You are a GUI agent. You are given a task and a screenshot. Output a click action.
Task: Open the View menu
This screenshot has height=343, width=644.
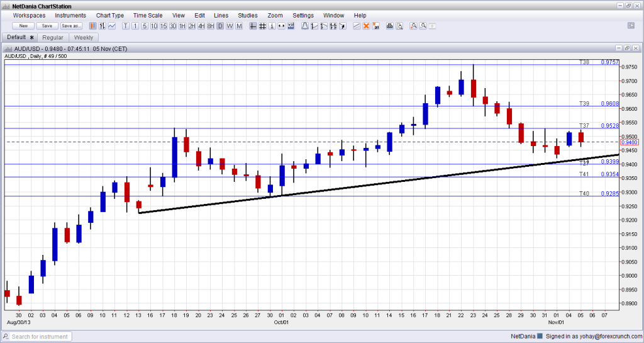pyautogui.click(x=178, y=15)
